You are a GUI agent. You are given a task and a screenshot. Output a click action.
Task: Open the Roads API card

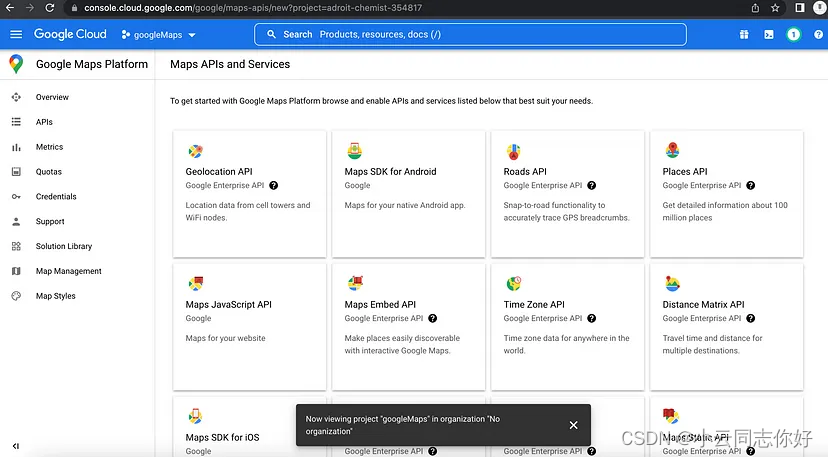[x=567, y=194]
